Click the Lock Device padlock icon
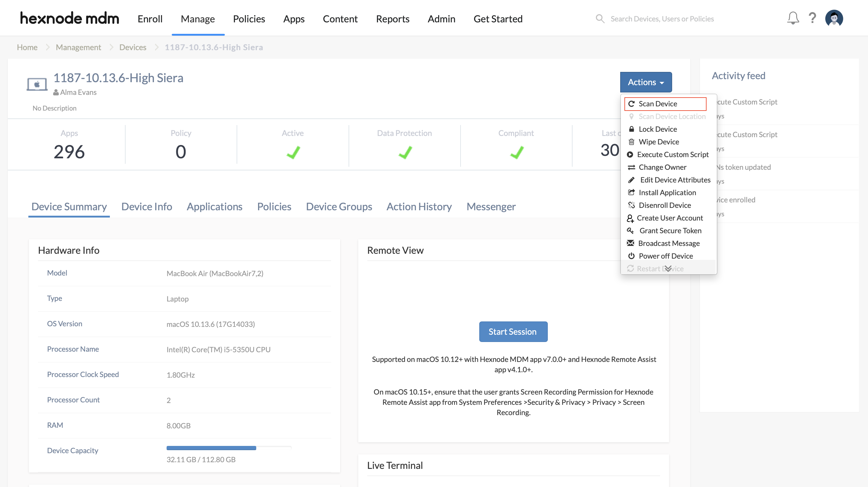Image resolution: width=868 pixels, height=487 pixels. [631, 129]
